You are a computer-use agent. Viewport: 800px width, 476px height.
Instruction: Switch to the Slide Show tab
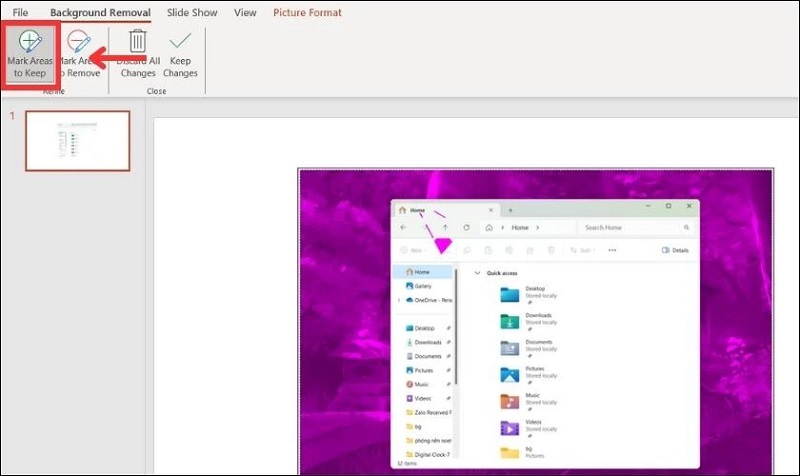(x=191, y=13)
